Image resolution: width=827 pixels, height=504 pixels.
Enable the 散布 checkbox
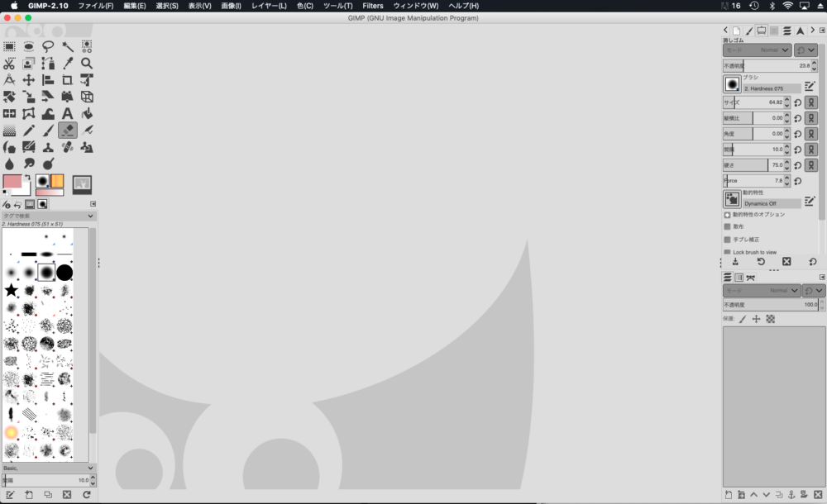[x=728, y=226]
